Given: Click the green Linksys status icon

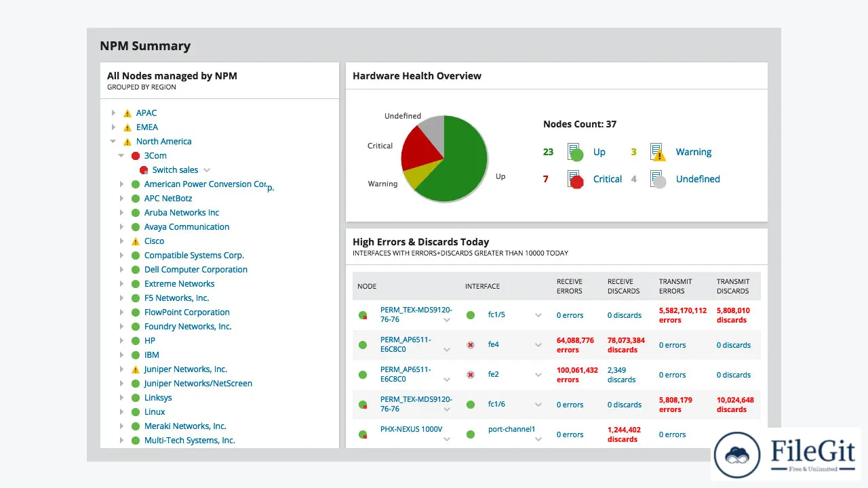Looking at the screenshot, I should click(135, 398).
